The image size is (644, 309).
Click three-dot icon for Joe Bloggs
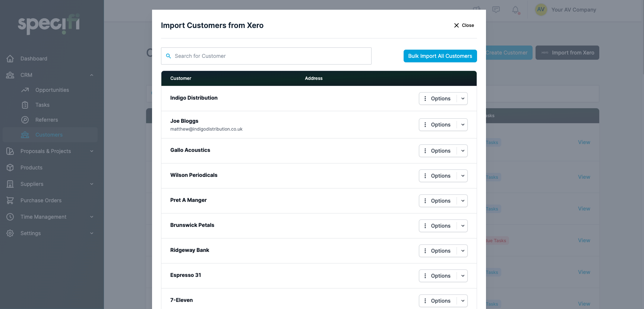coord(425,125)
